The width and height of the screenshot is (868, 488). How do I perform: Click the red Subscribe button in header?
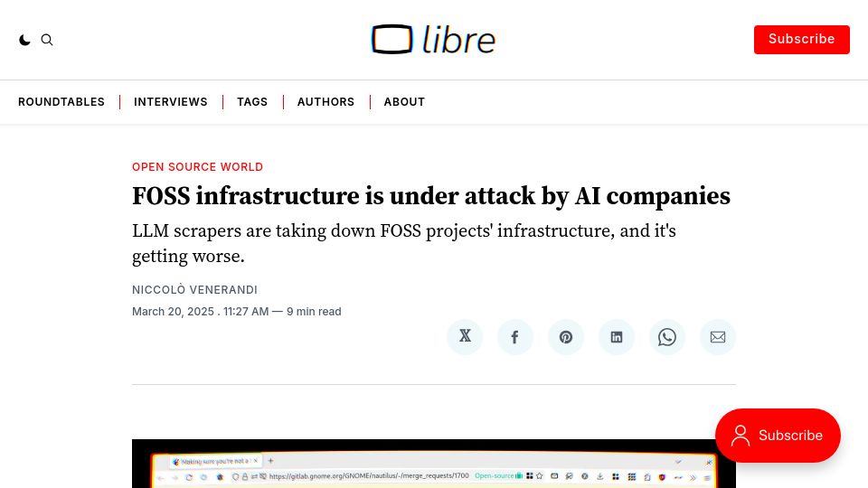802,39
